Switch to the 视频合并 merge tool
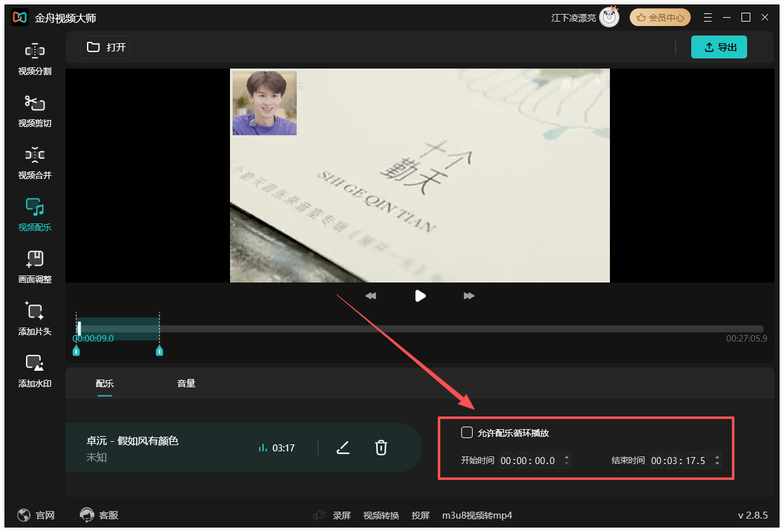 coord(35,163)
